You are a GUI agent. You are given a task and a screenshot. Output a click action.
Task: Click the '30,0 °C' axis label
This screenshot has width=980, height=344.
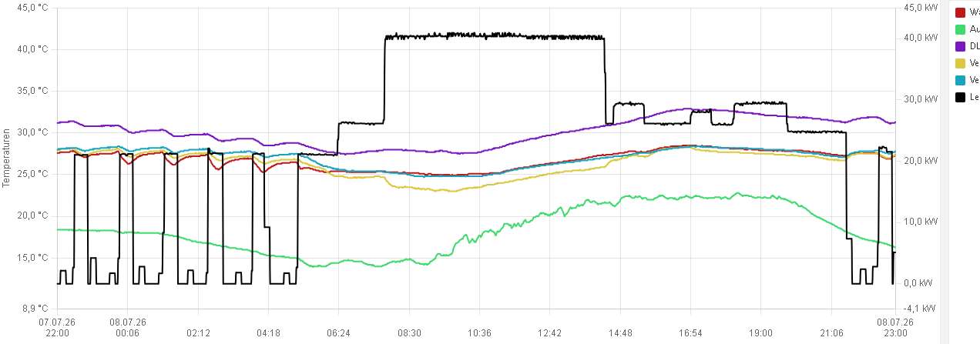point(32,132)
